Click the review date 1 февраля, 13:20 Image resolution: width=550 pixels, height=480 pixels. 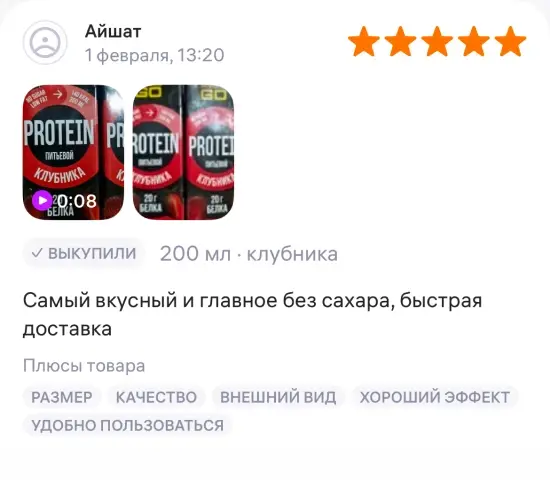(x=154, y=55)
